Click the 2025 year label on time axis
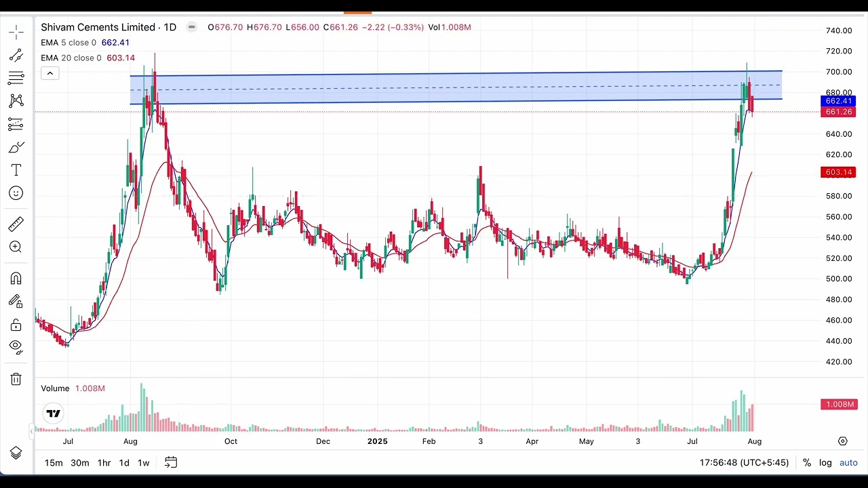This screenshot has width=868, height=488. tap(377, 441)
